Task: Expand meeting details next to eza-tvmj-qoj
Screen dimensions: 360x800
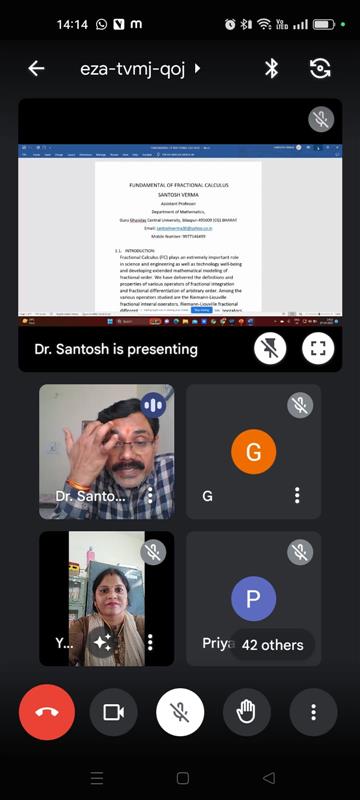Action: 197,68
